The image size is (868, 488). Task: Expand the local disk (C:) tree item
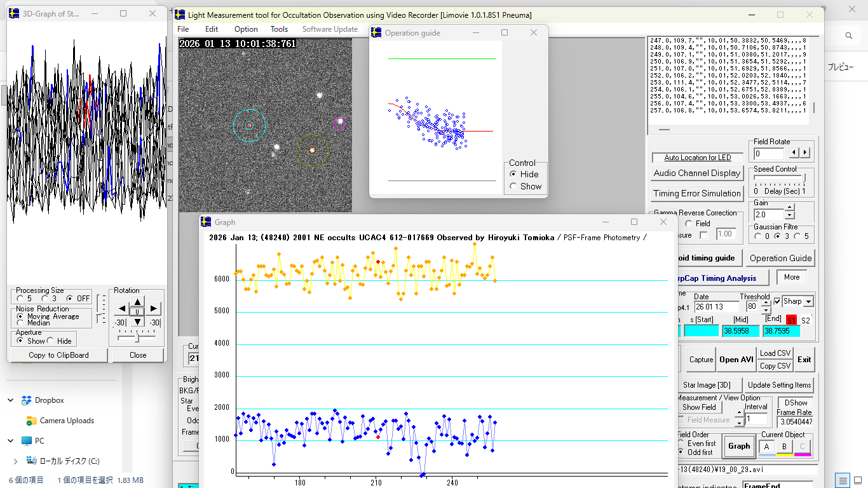coord(16,461)
